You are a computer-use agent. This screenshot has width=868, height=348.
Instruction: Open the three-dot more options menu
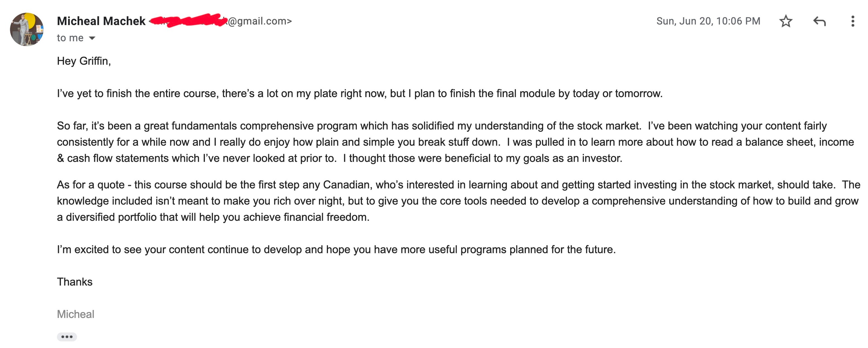[852, 21]
